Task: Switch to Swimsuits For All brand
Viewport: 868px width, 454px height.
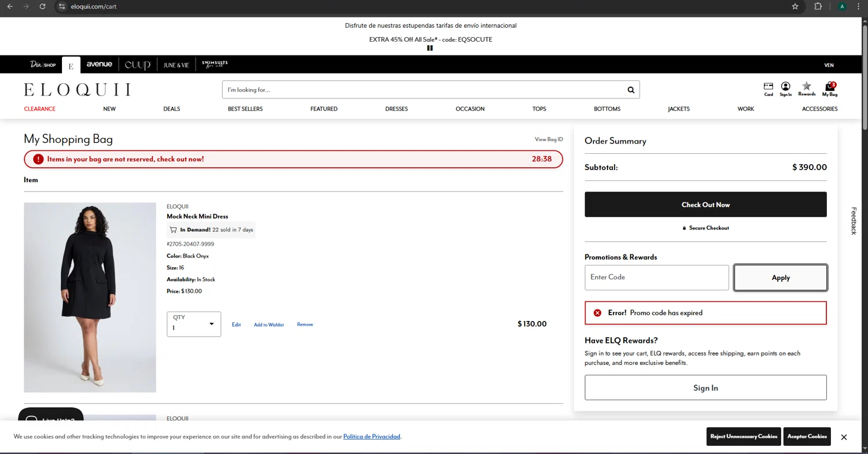Action: pos(215,64)
